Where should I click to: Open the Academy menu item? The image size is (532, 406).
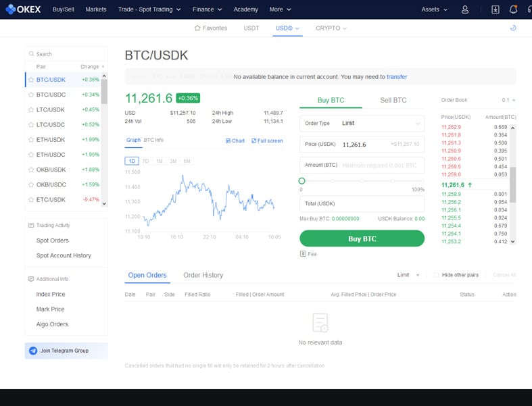245,9
